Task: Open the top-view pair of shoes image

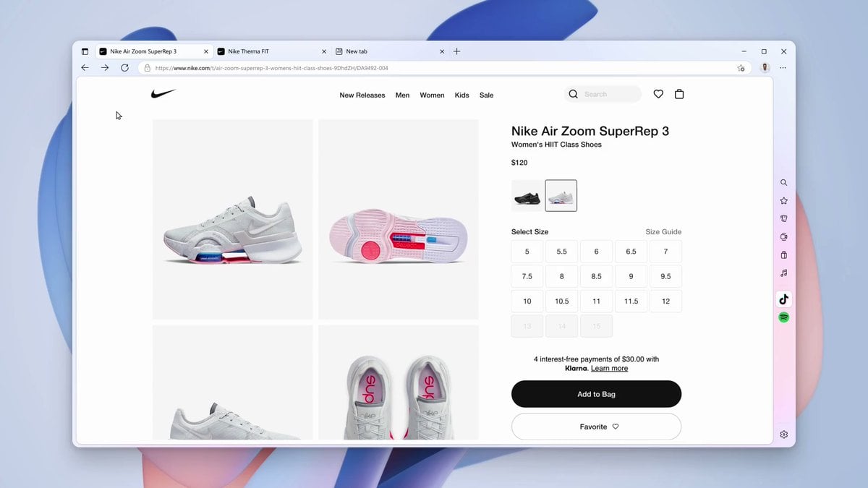Action: click(x=399, y=382)
